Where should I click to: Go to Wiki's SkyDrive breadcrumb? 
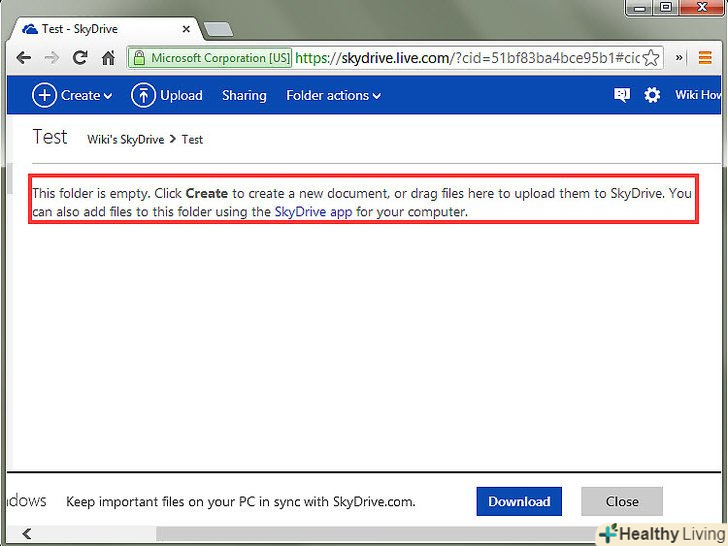click(x=125, y=140)
